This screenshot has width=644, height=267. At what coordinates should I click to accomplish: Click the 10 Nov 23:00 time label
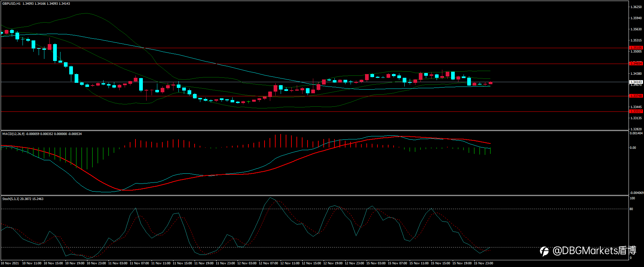96,263
